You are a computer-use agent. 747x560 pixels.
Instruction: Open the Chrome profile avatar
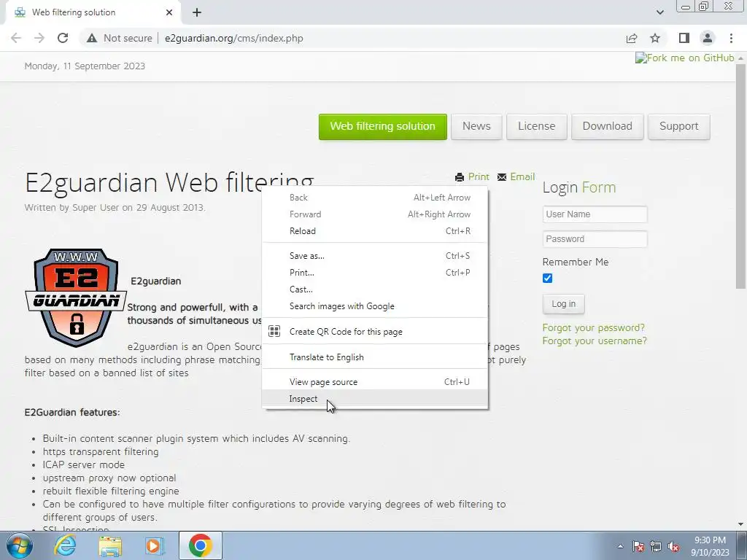click(x=708, y=38)
